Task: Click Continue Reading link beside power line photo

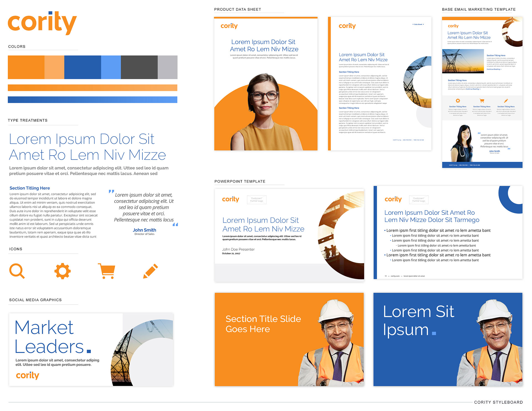Action: pos(494,69)
